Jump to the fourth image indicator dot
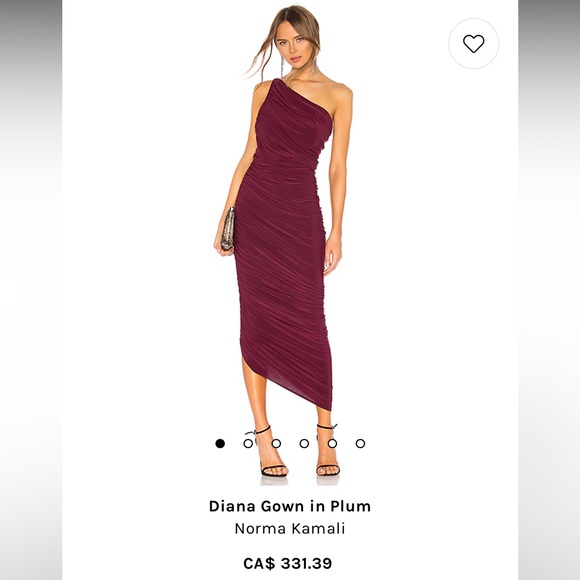This screenshot has width=580, height=580. coord(304,443)
